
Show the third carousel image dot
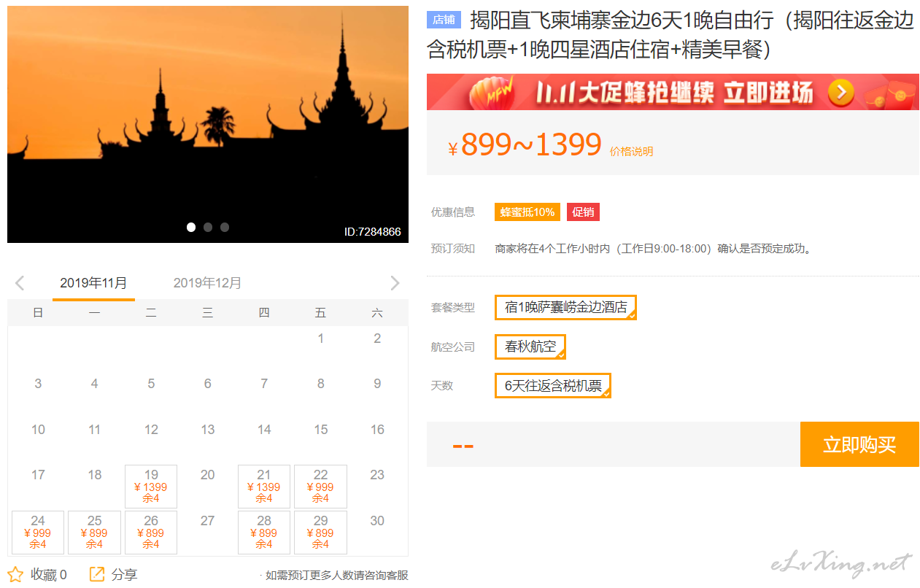click(225, 227)
